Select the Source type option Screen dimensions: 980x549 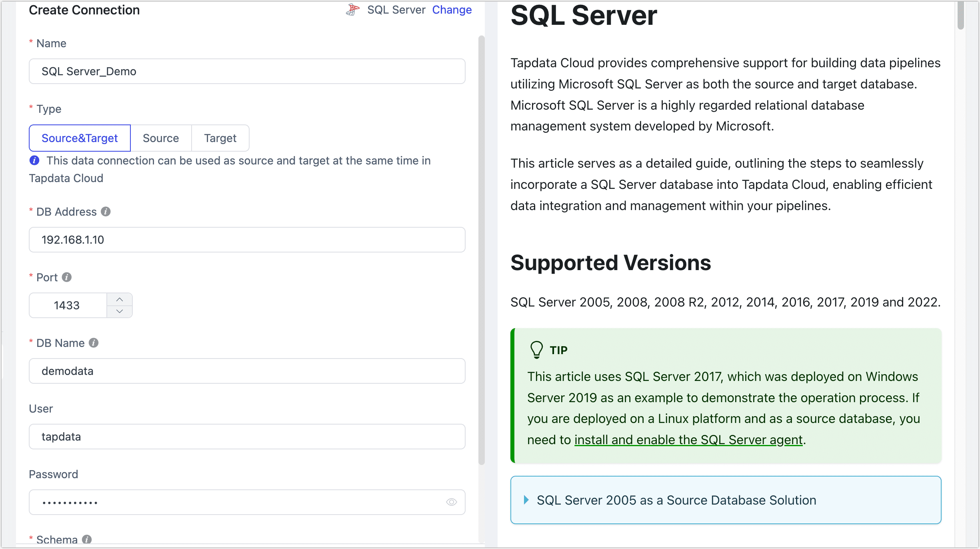(x=161, y=138)
